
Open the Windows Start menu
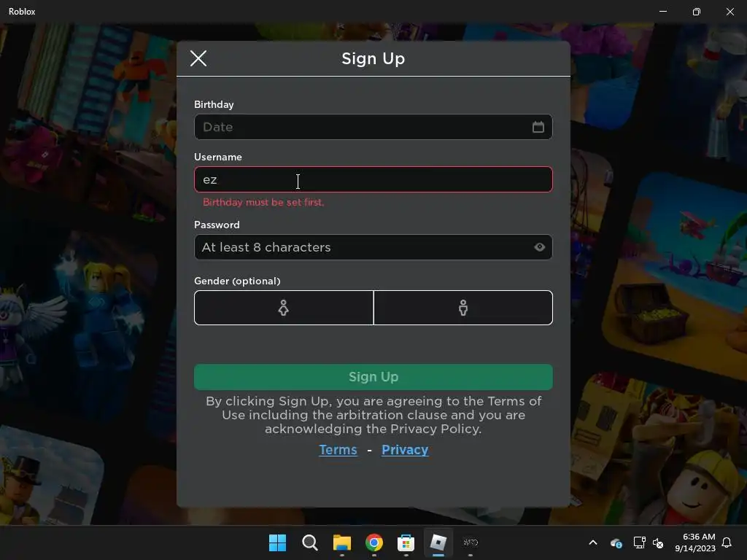[277, 542]
